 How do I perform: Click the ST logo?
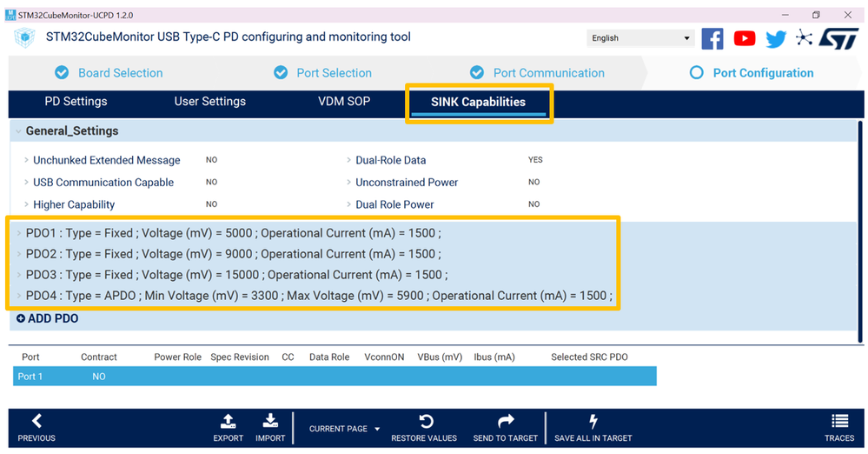839,38
